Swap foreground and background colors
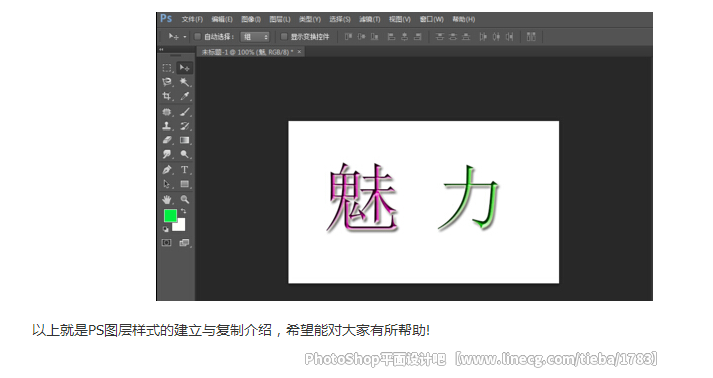 [x=183, y=211]
